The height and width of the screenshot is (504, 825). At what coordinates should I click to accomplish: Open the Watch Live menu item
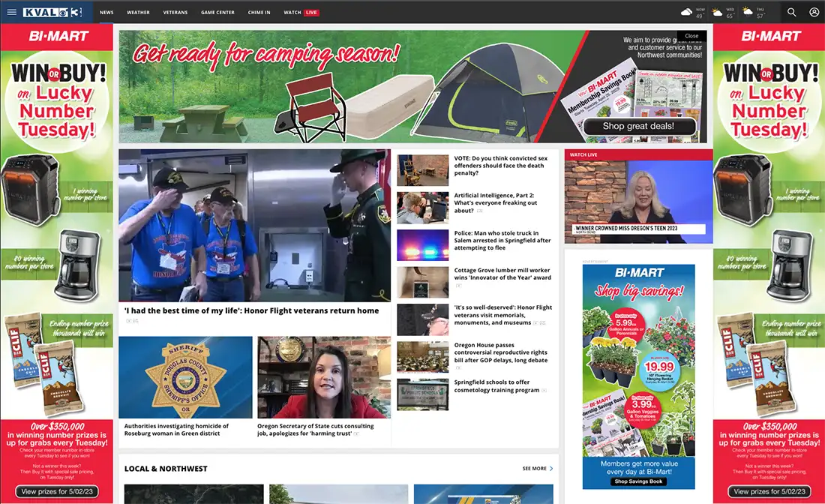click(x=301, y=12)
